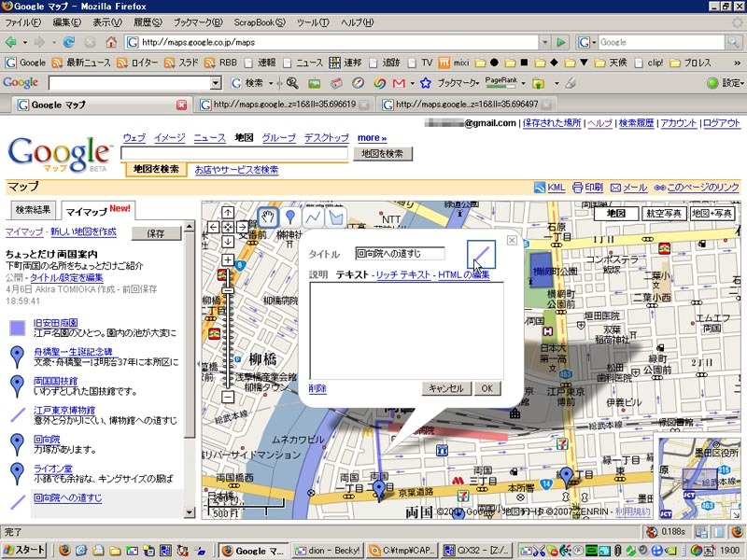Screen dimensions: 747x560
Task: Switch description to リッチ テキスト mode
Action: (x=402, y=274)
